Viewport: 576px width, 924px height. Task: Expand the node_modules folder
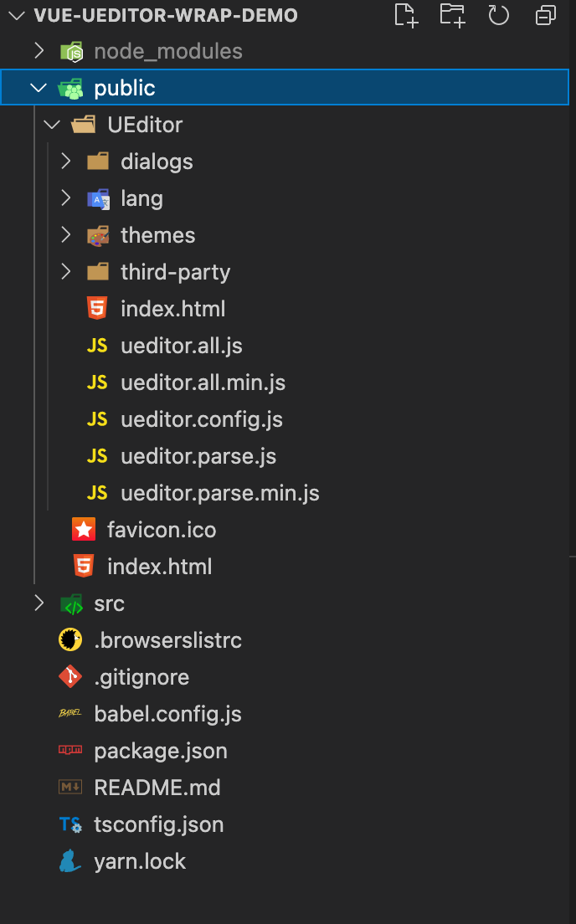(x=39, y=51)
